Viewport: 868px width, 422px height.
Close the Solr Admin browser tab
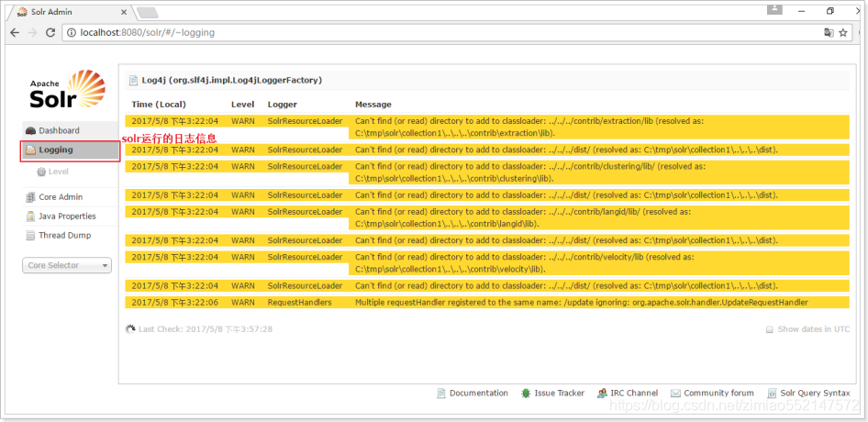click(122, 12)
